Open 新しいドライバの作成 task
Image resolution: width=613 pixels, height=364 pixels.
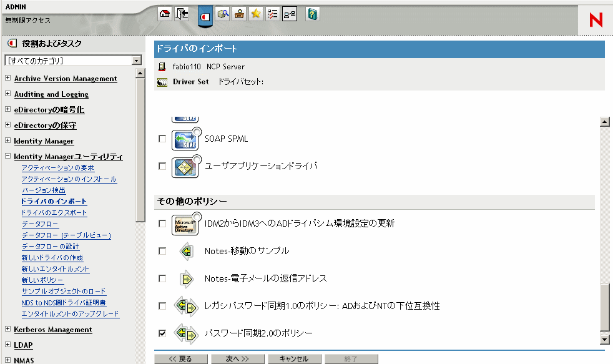point(52,258)
